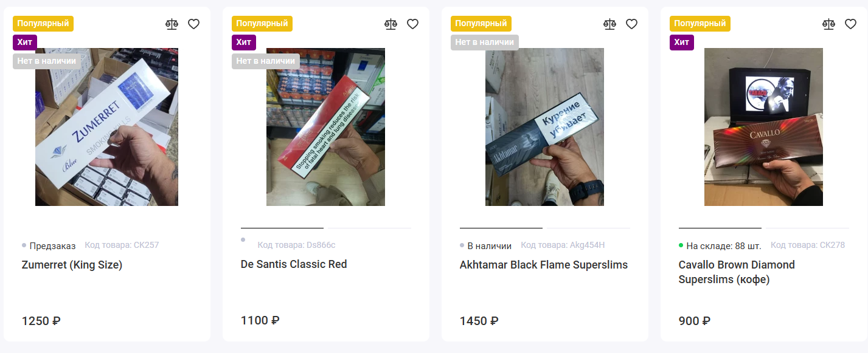This screenshot has width=868, height=353.
Task: Add Cavallo Brown Diamond to comparison
Action: click(828, 24)
